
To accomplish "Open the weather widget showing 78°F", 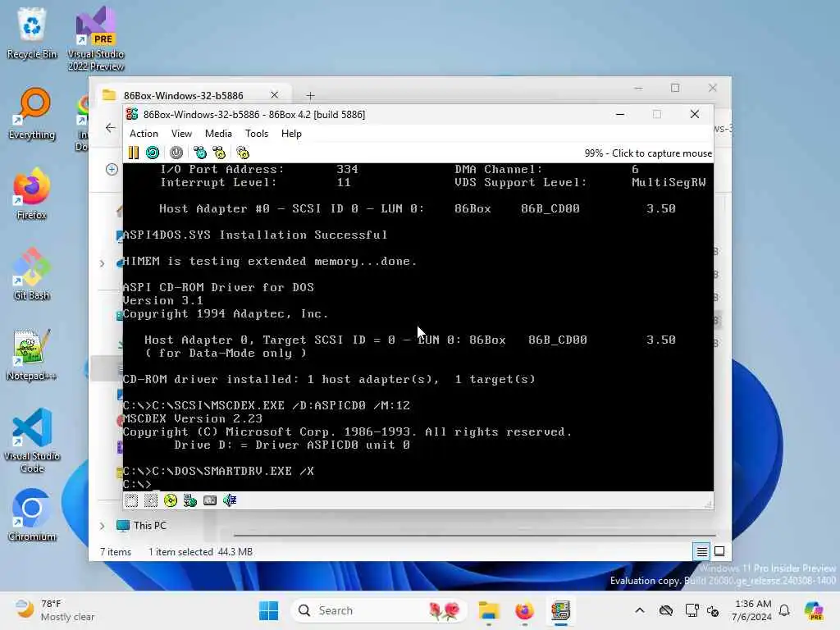I will click(x=53, y=610).
